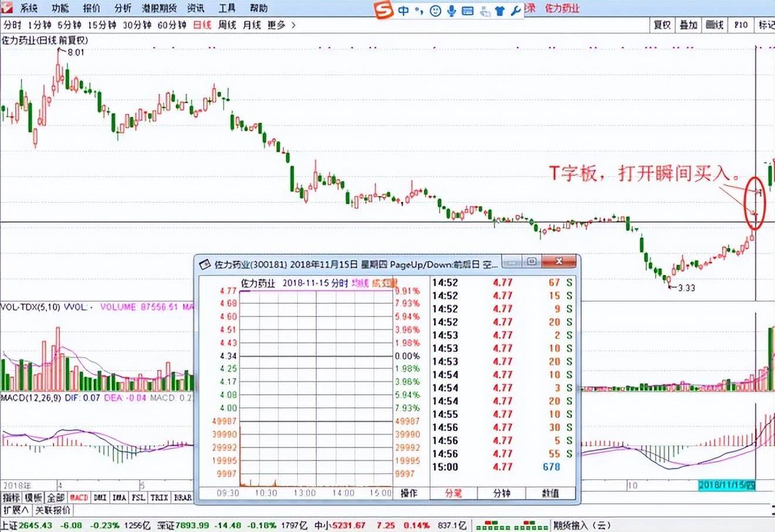The height and width of the screenshot is (532, 775).
Task: Click the Sogou S input method logo
Action: pyautogui.click(x=385, y=10)
